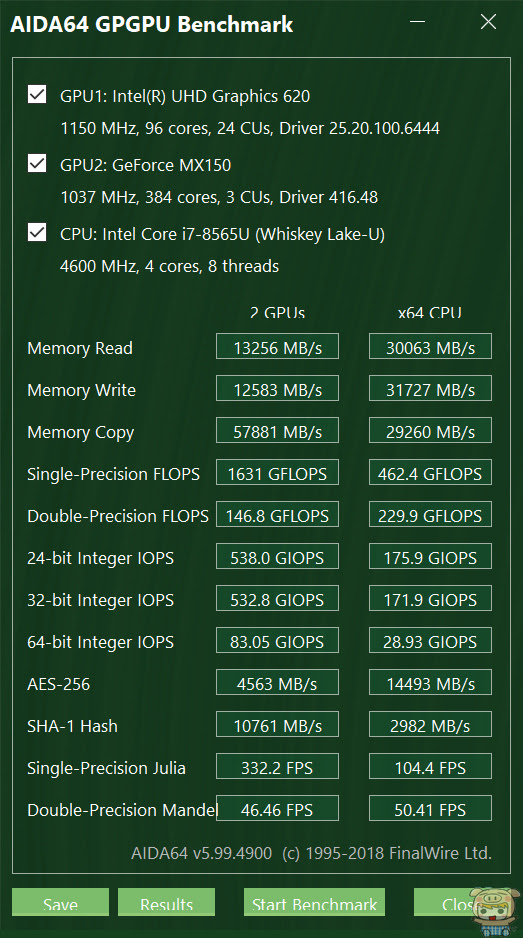Click the GPU Single-Precision Julia 332.2 FPS box
The width and height of the screenshot is (523, 938).
[x=278, y=766]
